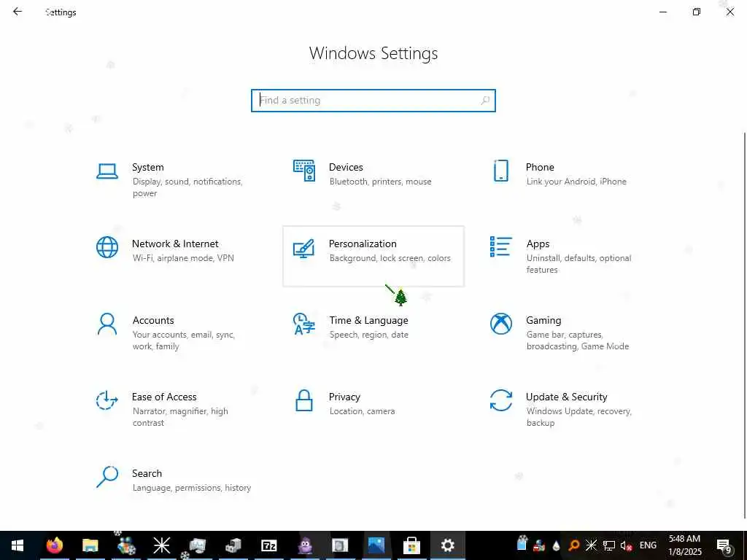Viewport: 747px width, 560px height.
Task: Go back using the Settings back arrow
Action: point(18,12)
